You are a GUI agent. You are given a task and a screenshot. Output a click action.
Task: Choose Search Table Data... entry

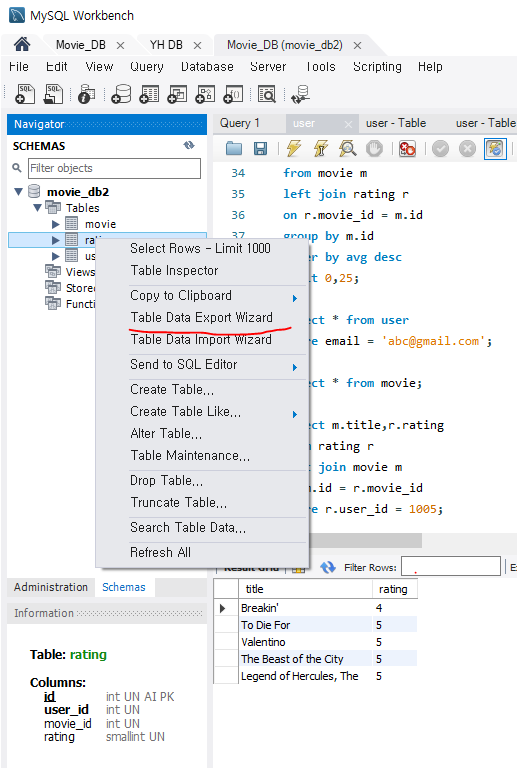coord(188,528)
